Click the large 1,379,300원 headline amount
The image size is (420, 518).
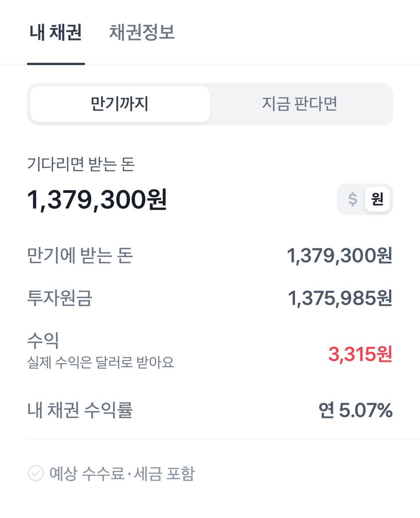click(97, 200)
